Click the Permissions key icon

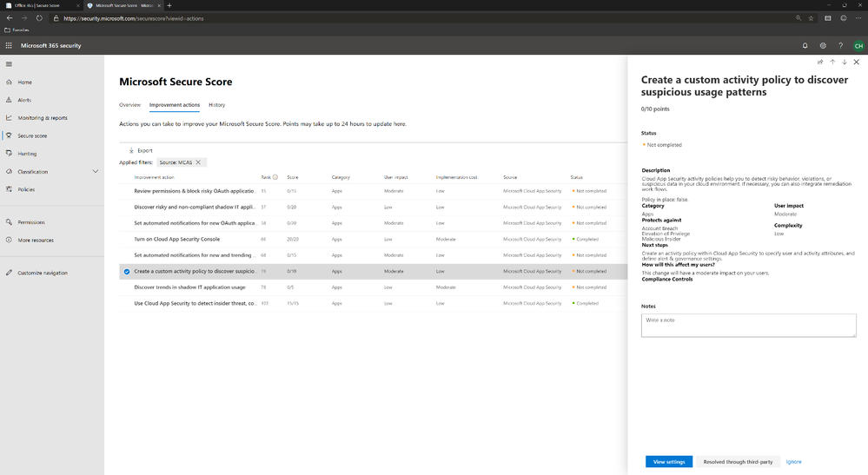coord(9,221)
